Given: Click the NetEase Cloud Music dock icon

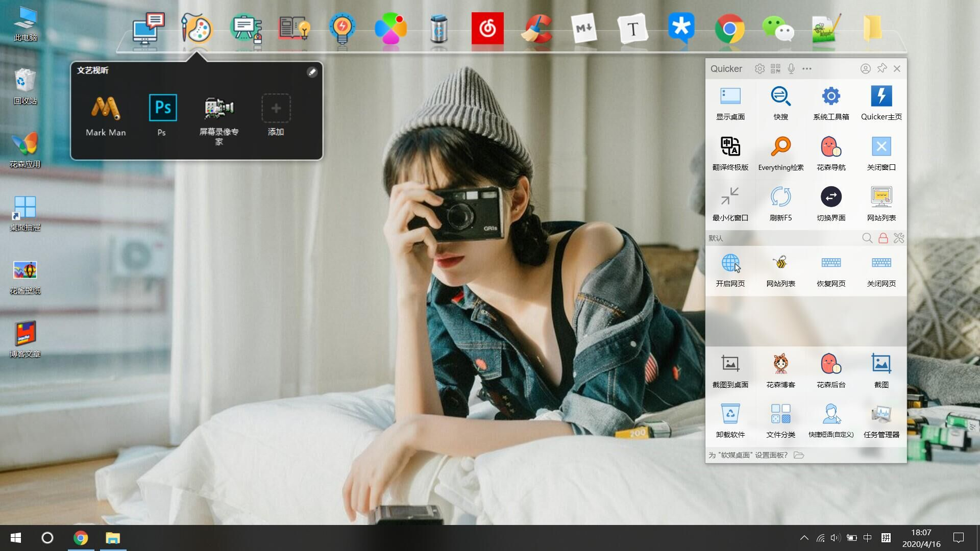Looking at the screenshot, I should click(487, 29).
